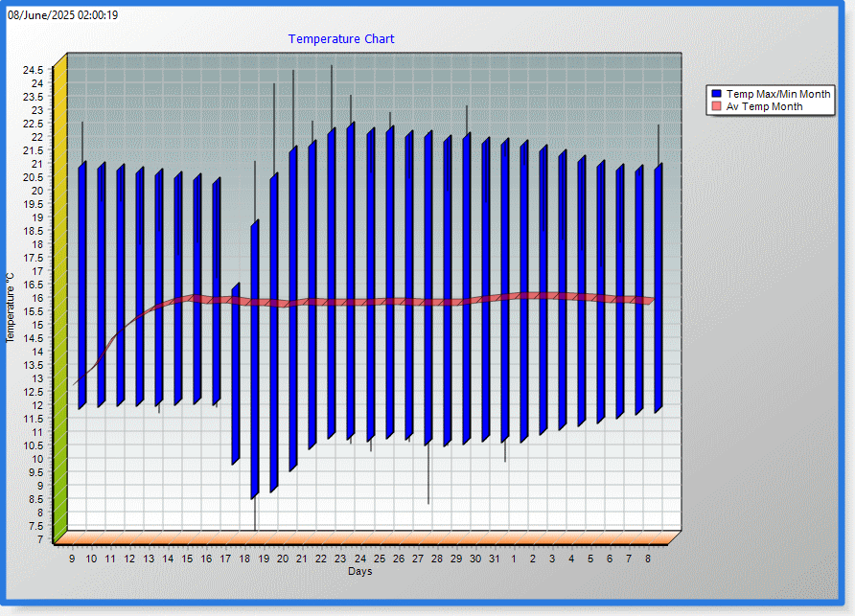
Task: Click the blue bar for day 17
Action: pyautogui.click(x=236, y=374)
